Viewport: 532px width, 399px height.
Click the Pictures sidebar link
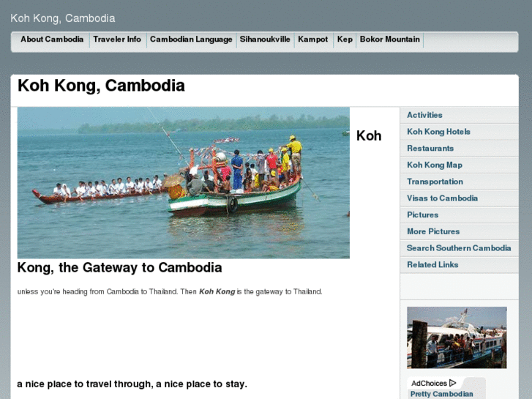tap(422, 215)
